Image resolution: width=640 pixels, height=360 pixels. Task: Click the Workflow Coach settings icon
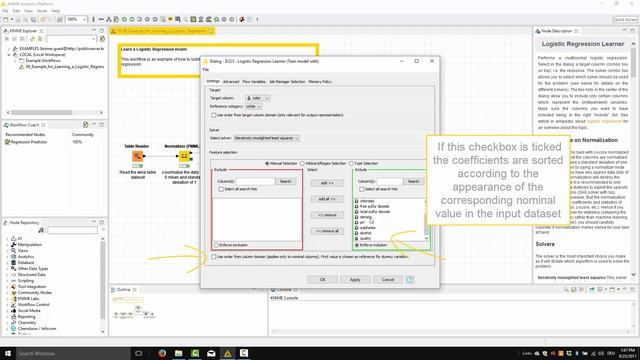85,124
